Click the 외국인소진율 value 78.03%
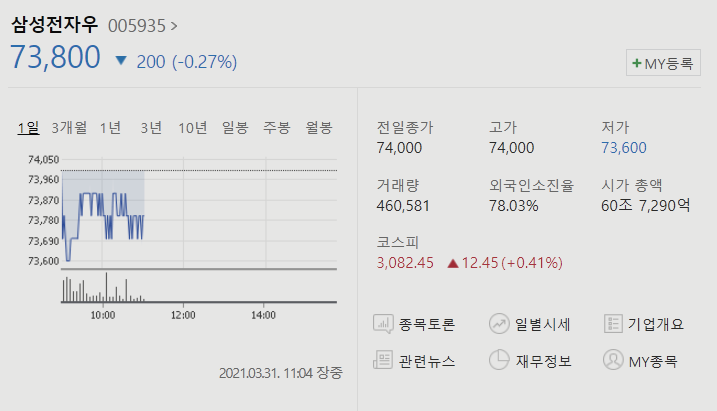The image size is (717, 411). click(x=514, y=206)
